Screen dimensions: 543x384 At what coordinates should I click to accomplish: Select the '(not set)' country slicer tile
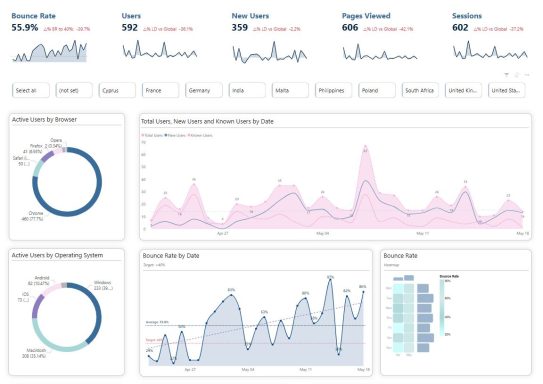coord(74,90)
